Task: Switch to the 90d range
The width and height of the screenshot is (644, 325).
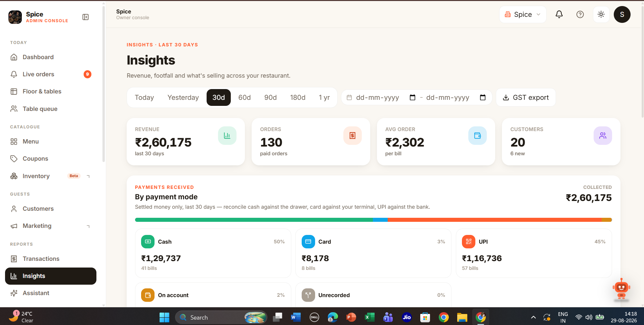Action: click(x=270, y=97)
